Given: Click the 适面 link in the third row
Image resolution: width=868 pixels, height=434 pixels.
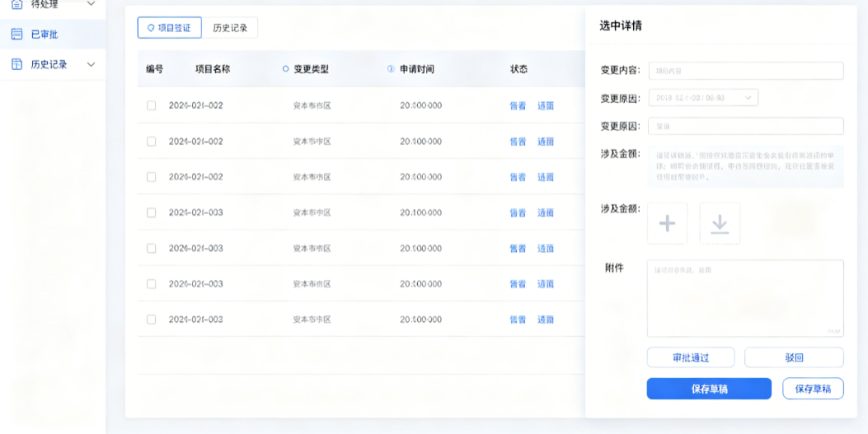Looking at the screenshot, I should pos(545,177).
